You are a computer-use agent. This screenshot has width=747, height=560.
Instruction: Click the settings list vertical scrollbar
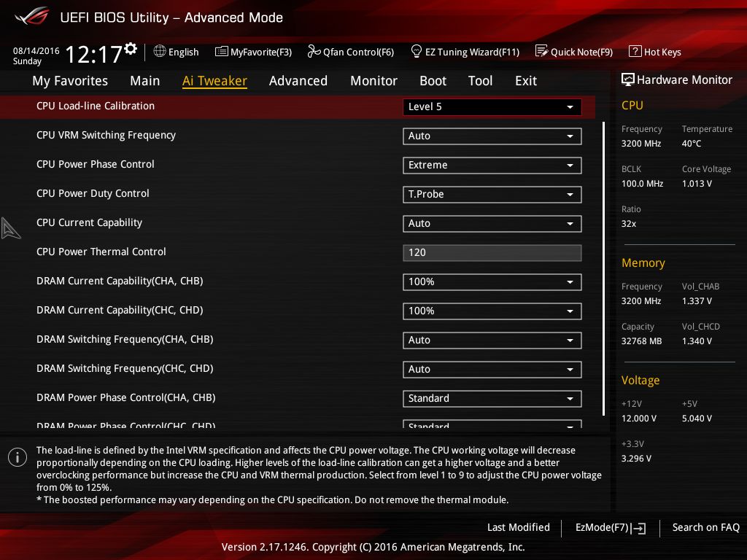[603, 268]
